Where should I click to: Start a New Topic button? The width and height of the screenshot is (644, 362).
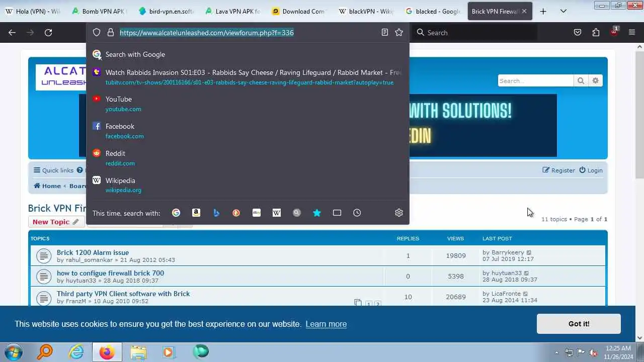point(56,222)
